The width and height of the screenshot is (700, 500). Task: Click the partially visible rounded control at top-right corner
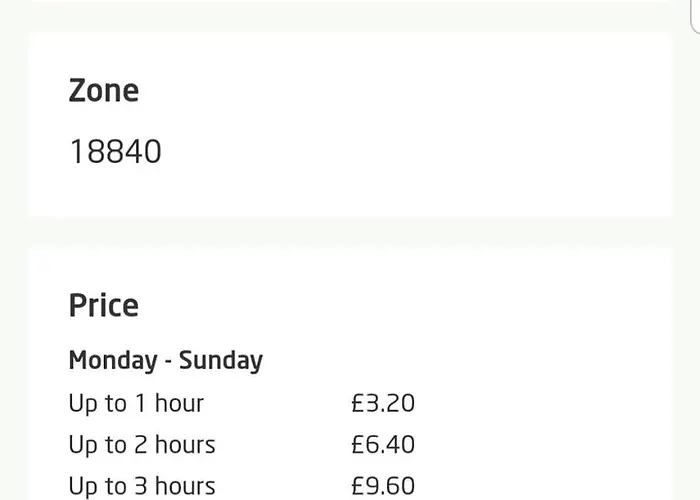(x=695, y=16)
